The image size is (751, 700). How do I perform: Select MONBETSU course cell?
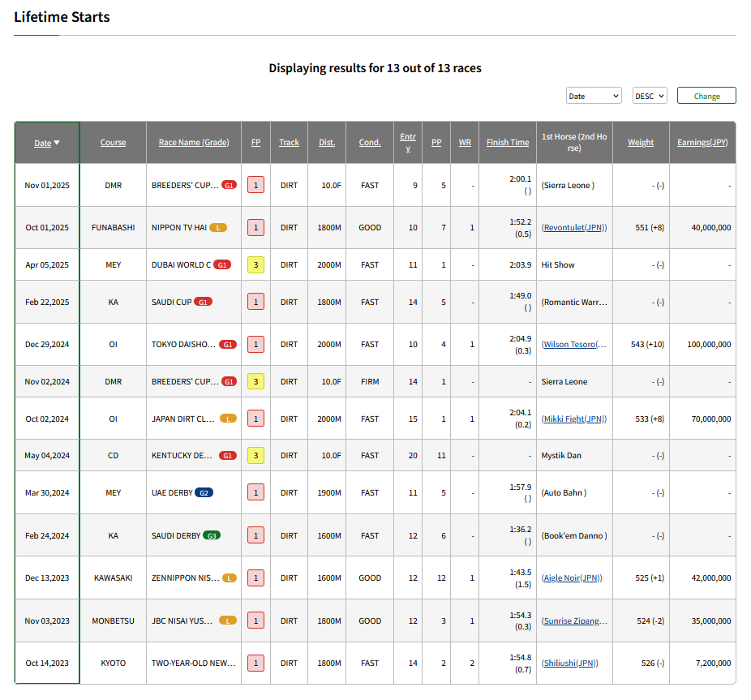tap(113, 621)
